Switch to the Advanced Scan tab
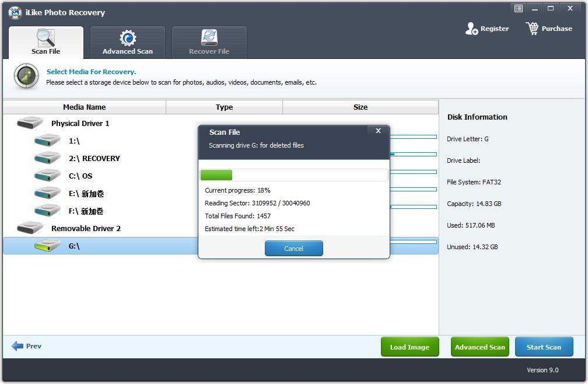The width and height of the screenshot is (588, 384). (128, 43)
